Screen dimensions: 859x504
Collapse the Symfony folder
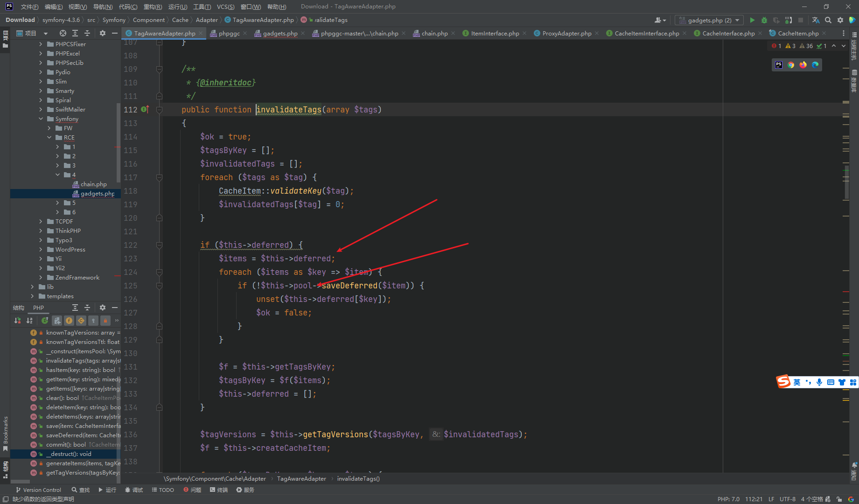coord(41,119)
